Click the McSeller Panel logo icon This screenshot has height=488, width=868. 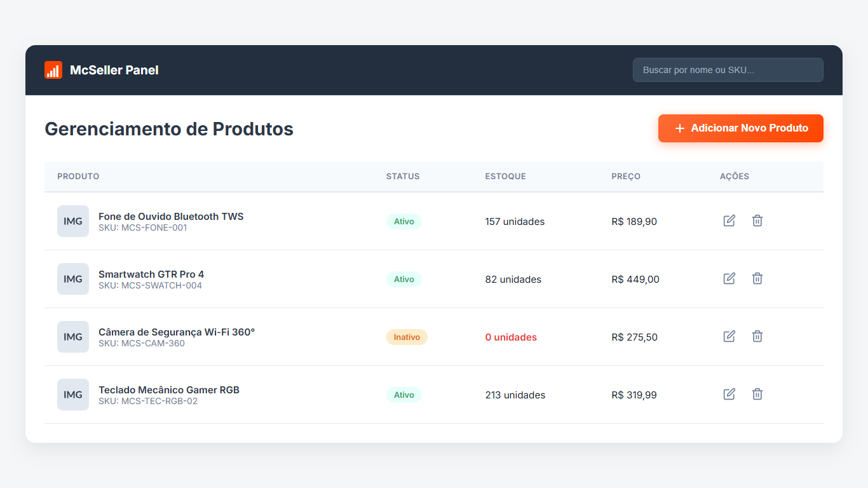[x=53, y=70]
